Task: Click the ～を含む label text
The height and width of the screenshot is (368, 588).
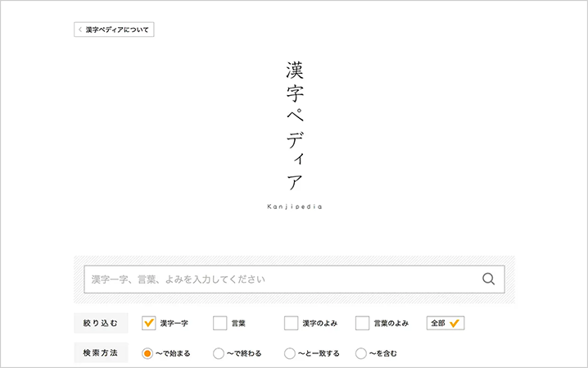Action: coord(382,354)
